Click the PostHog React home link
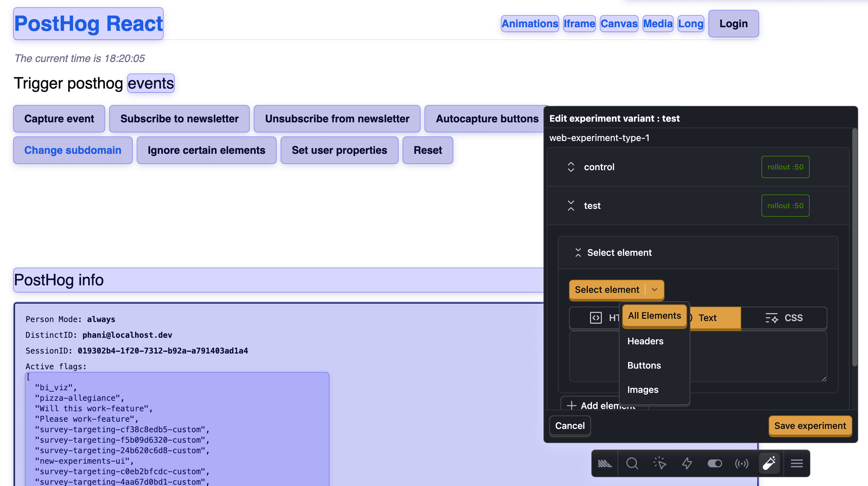 [x=88, y=24]
